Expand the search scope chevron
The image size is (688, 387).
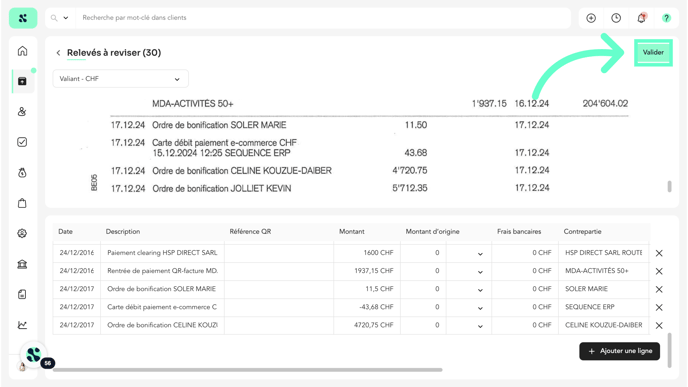point(66,18)
